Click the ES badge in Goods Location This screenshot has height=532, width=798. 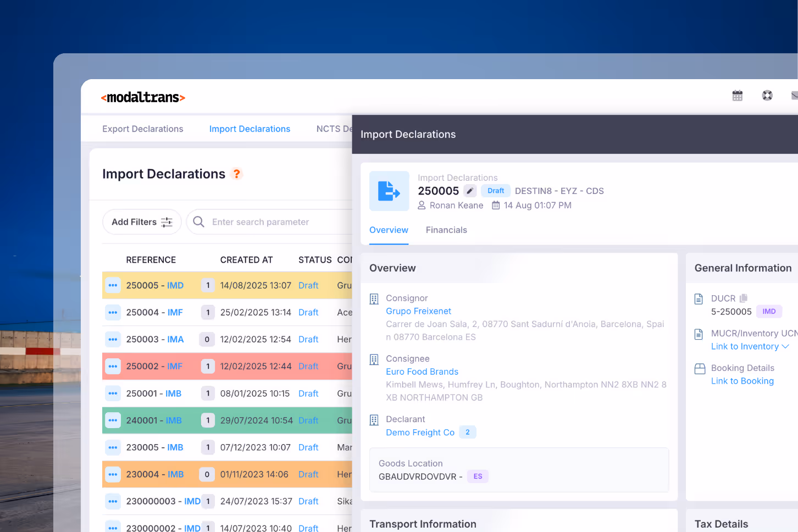tap(478, 476)
